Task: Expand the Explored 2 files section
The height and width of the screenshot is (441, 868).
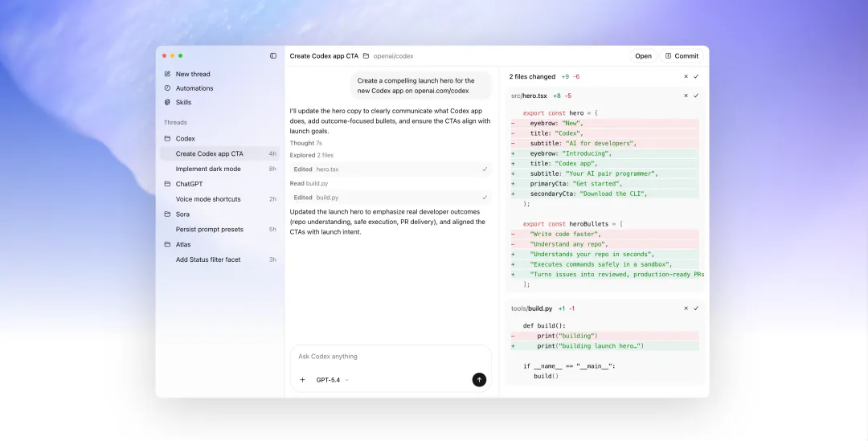Action: coord(312,155)
